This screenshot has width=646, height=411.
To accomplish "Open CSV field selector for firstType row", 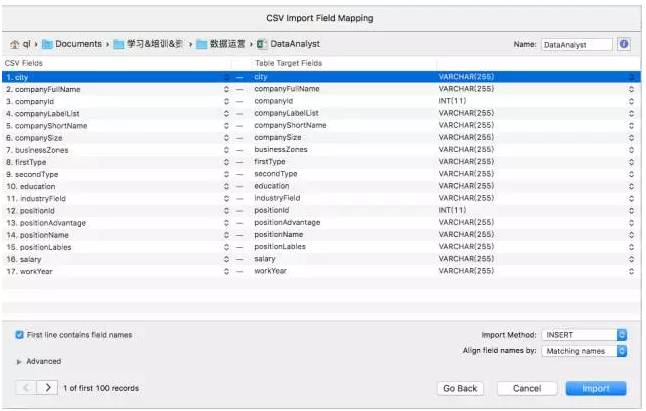I will click(x=226, y=162).
